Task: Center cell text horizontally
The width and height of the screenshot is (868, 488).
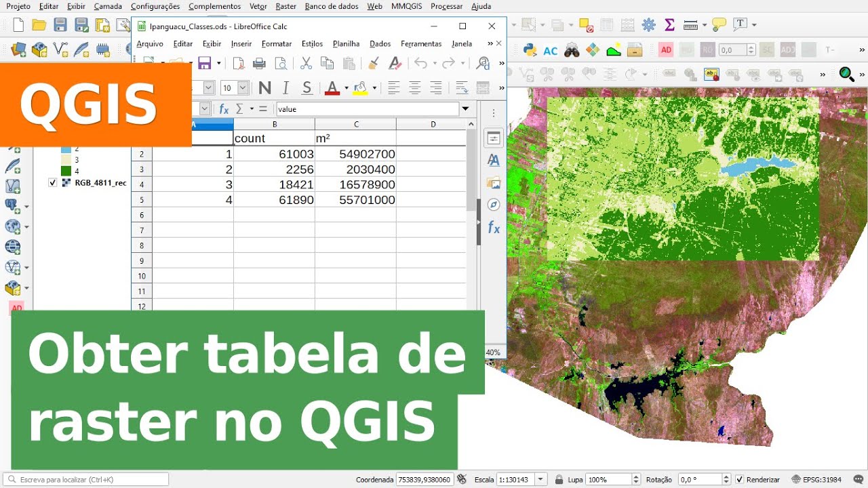Action: pyautogui.click(x=414, y=87)
